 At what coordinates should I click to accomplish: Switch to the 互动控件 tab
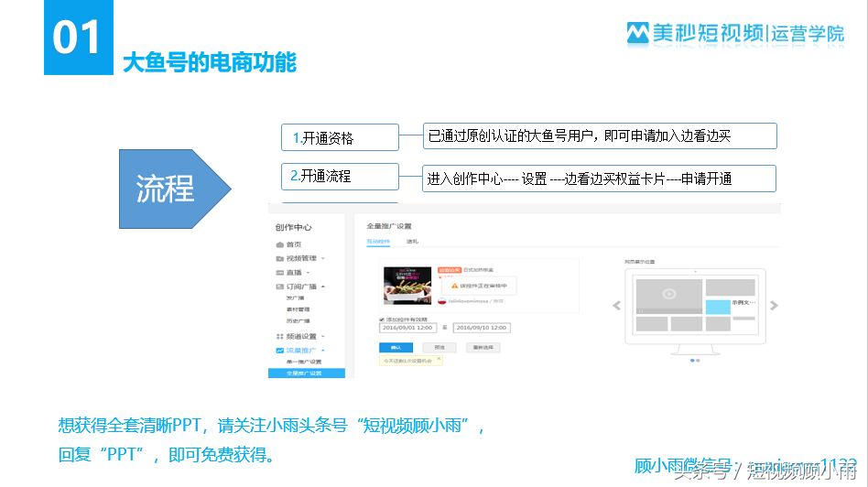pos(378,242)
